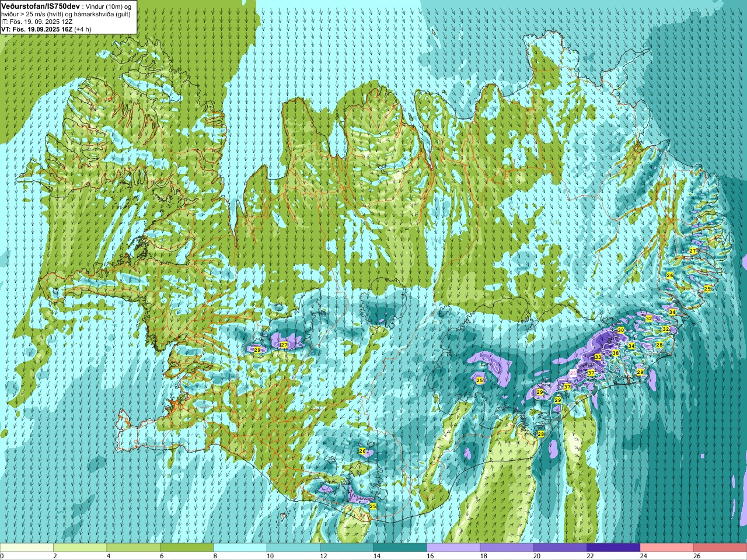Screen dimensions: 747x560
Task: Click the salmon legend swatch above 26
Action: pyautogui.click(x=720, y=548)
